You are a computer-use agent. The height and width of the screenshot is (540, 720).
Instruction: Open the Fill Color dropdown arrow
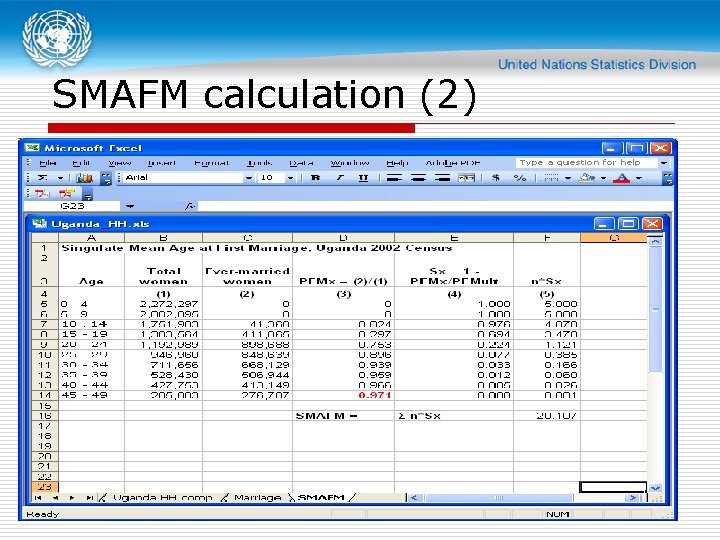click(x=603, y=178)
